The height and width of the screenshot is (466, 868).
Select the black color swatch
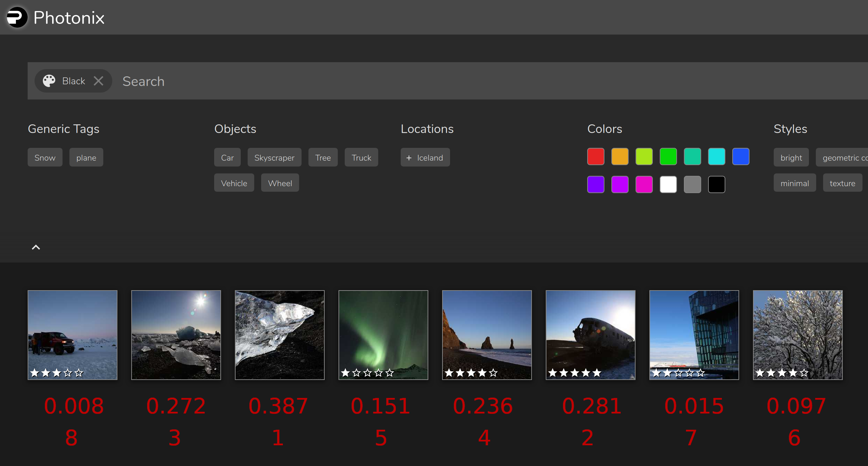pos(716,184)
